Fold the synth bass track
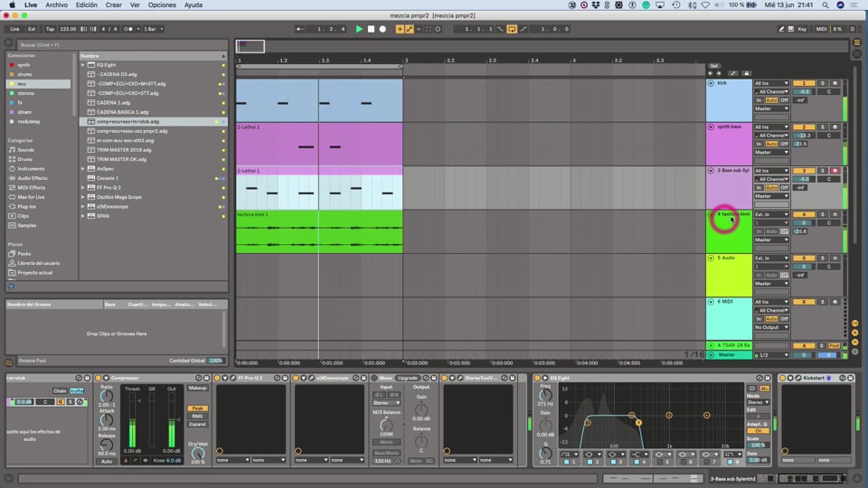 coord(711,127)
